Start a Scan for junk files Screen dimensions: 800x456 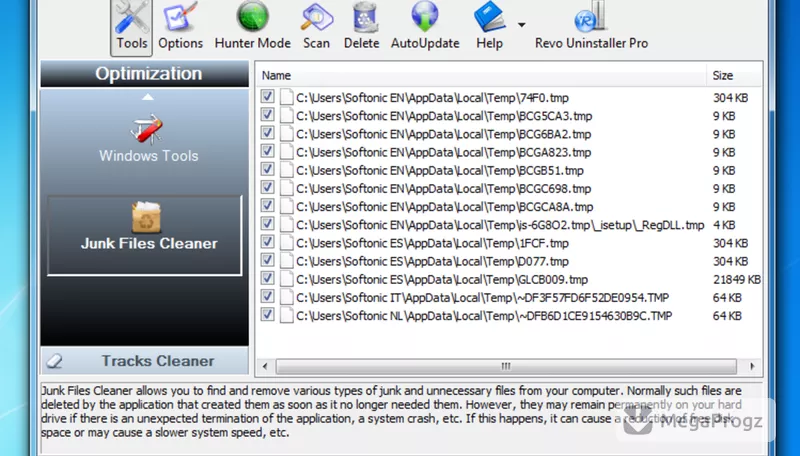[x=316, y=27]
